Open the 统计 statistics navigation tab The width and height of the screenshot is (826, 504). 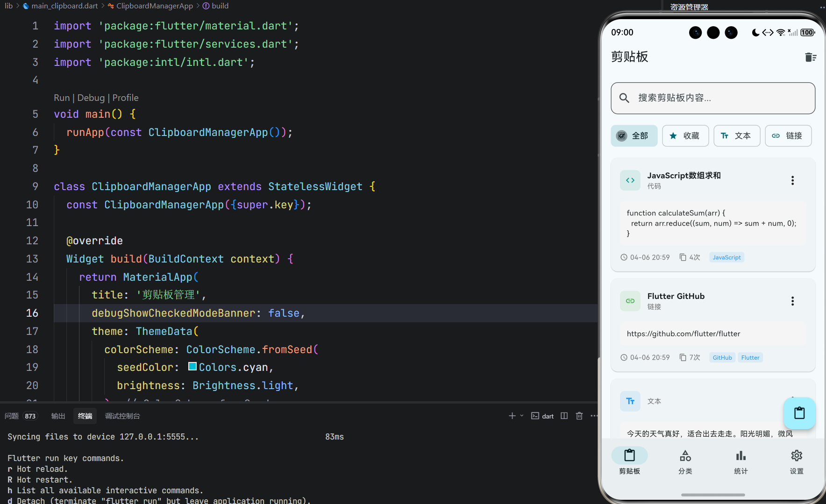(x=741, y=461)
